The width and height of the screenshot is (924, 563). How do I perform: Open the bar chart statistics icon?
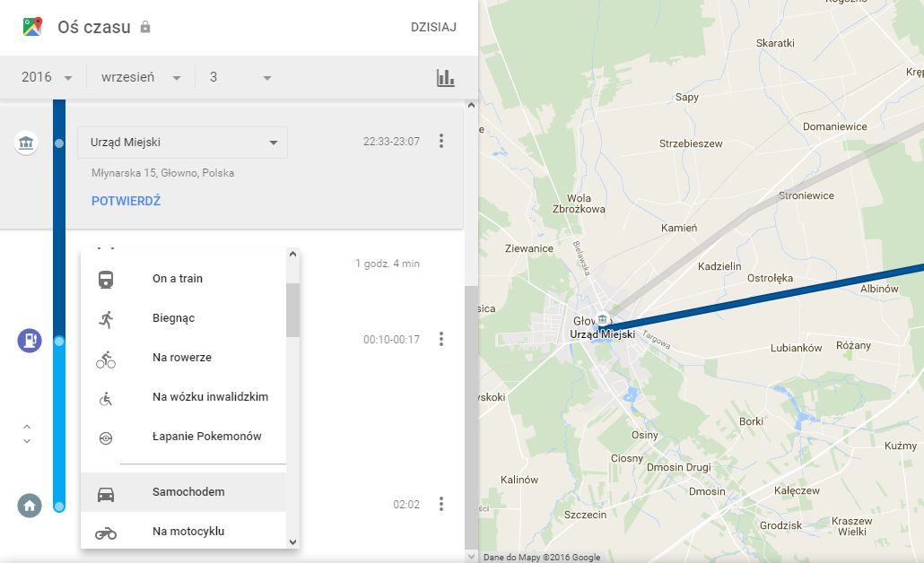[x=446, y=78]
